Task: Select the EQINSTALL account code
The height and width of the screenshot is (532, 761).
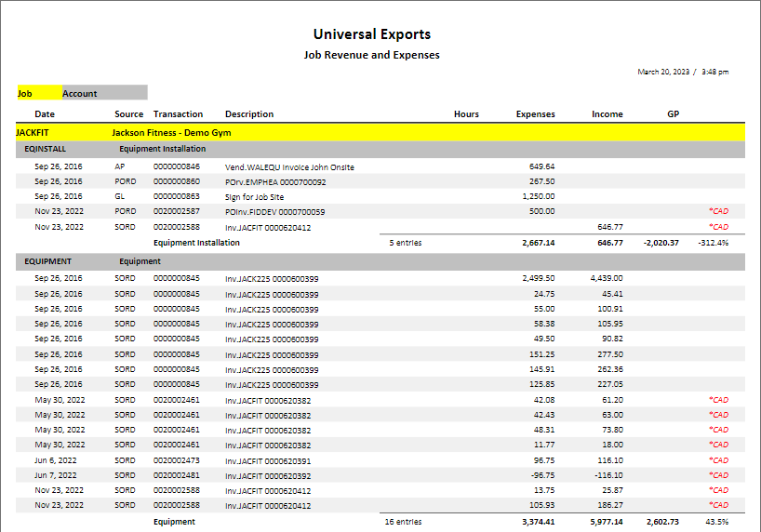Action: [x=46, y=149]
